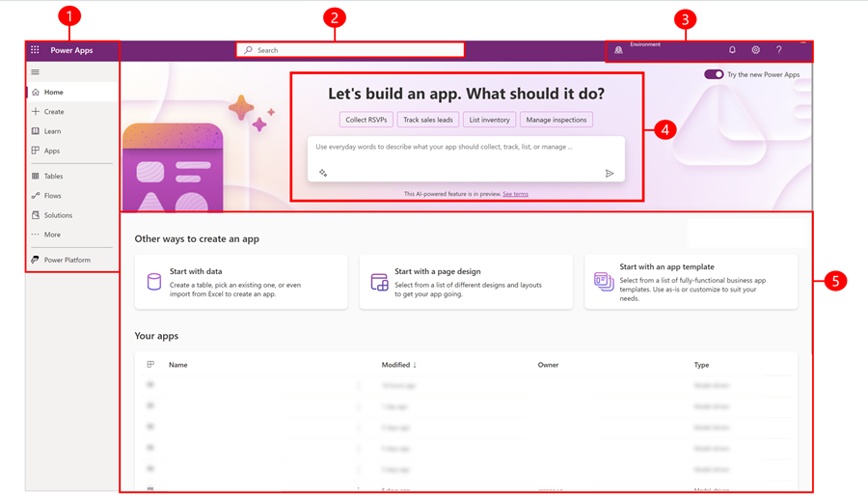
Task: Click the List inventory suggestion
Action: 489,120
